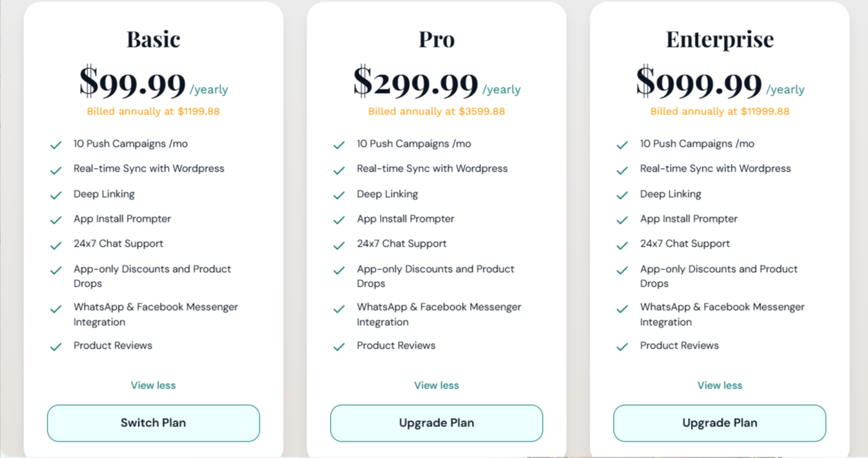This screenshot has height=458, width=868.
Task: Click Enterprise's Billed annually at $11999.88 text
Action: pos(719,111)
